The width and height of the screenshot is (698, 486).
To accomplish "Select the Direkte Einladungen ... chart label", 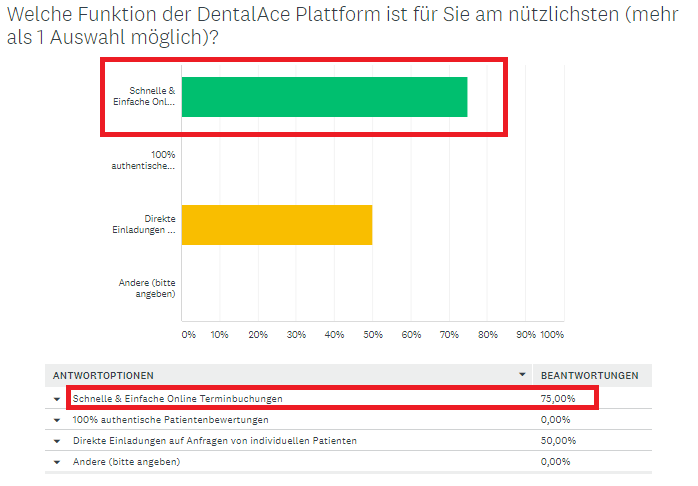I will [144, 224].
